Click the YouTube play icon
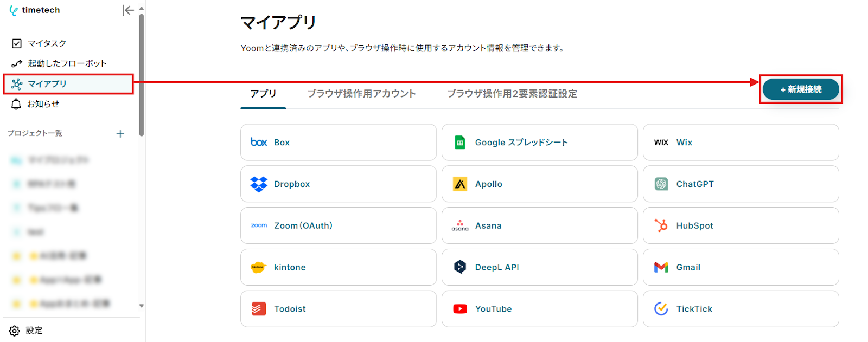Viewport: 868px width, 342px height. pos(460,309)
